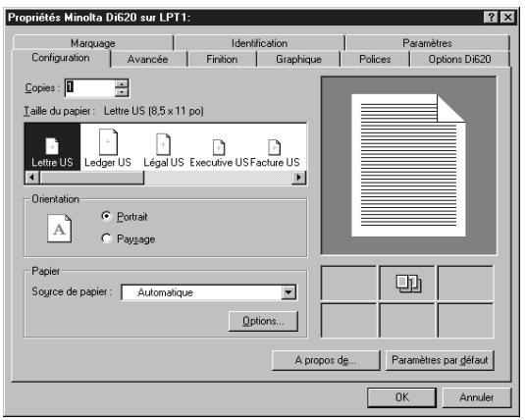Select the Portrait radio button
This screenshot has height=420, width=525.
click(x=106, y=216)
